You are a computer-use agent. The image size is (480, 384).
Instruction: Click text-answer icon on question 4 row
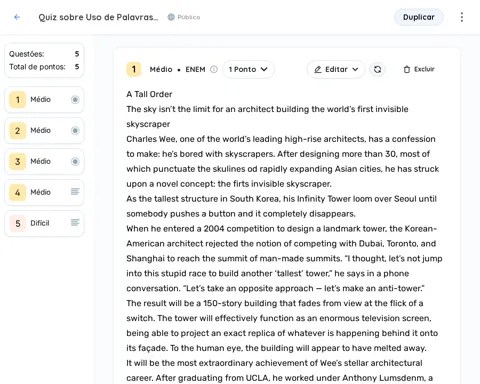pyautogui.click(x=75, y=192)
